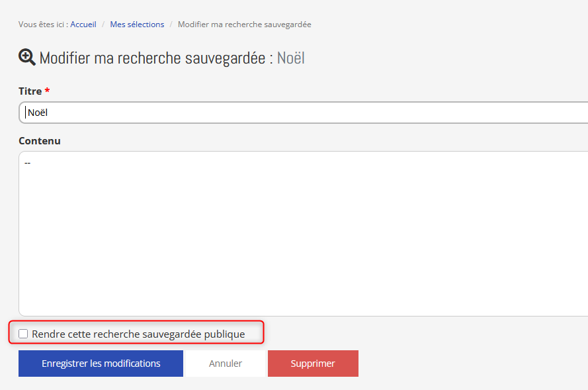Viewport: 588px width, 390px height.
Task: Click the slash separator after Accueil breadcrumb
Action: (x=103, y=24)
